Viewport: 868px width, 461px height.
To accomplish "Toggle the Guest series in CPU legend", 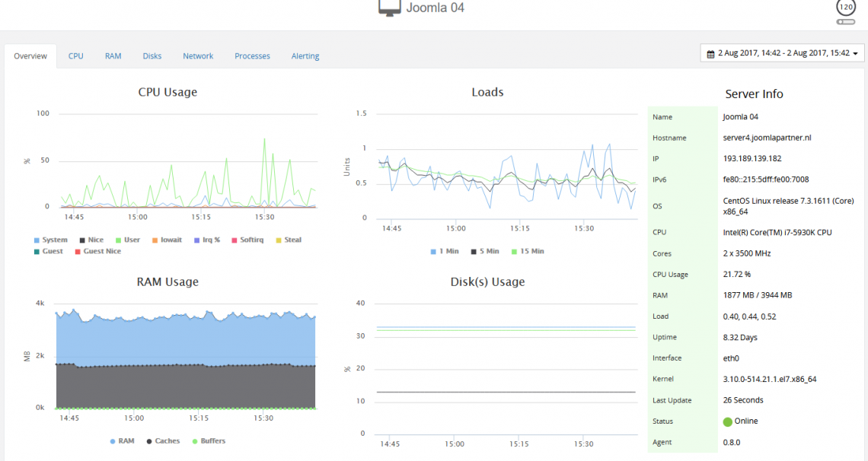I will click(x=49, y=251).
